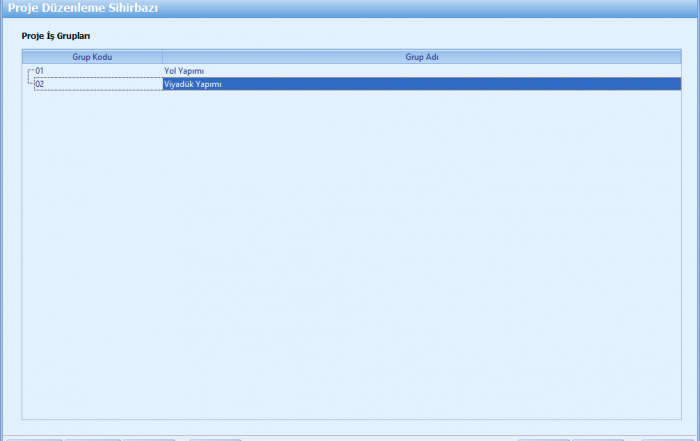Select the tree row with code 01
700x441 pixels.
[40, 71]
